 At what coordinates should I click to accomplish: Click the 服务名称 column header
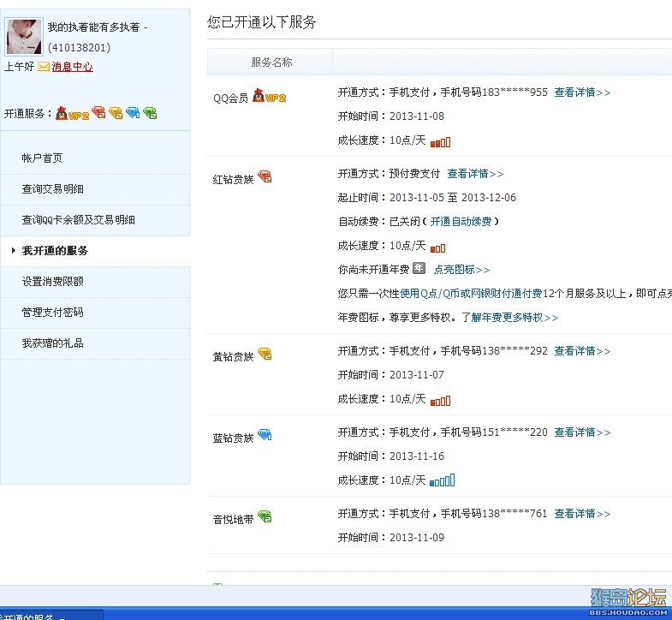click(x=271, y=63)
